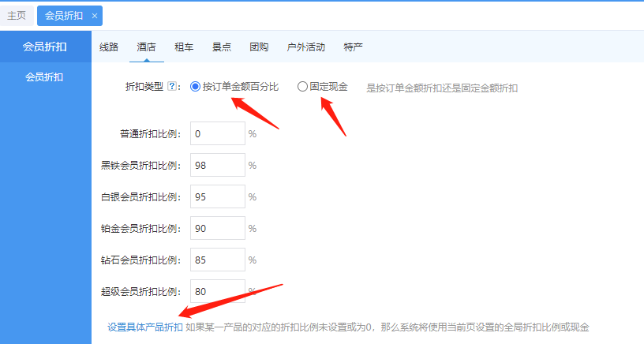Select the 团购 tab
Viewport: 644px width, 344px height.
(259, 47)
